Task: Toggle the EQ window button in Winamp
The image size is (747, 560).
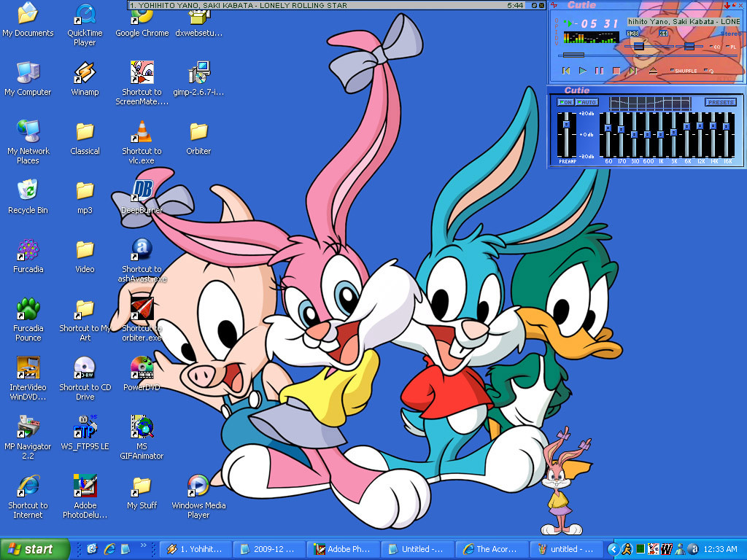Action: pos(715,47)
